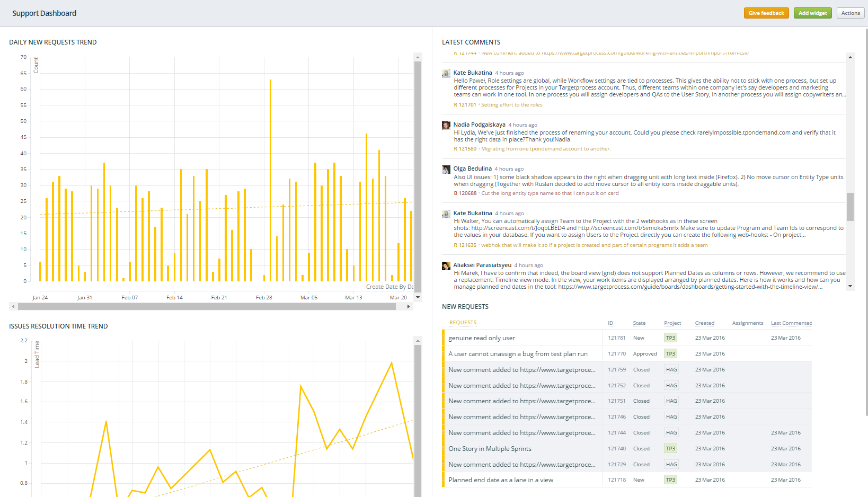Open 'One Story in Multiple Sprints' request
The height and width of the screenshot is (497, 868).
pyautogui.click(x=490, y=449)
